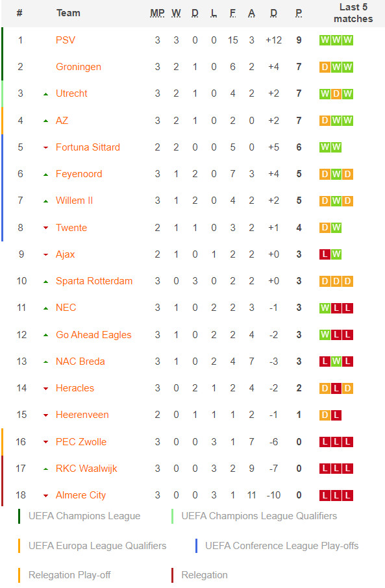Image resolution: width=385 pixels, height=588 pixels.
Task: Click the green up arrow beside RKC Waalwijk
Action: pyautogui.click(x=46, y=469)
